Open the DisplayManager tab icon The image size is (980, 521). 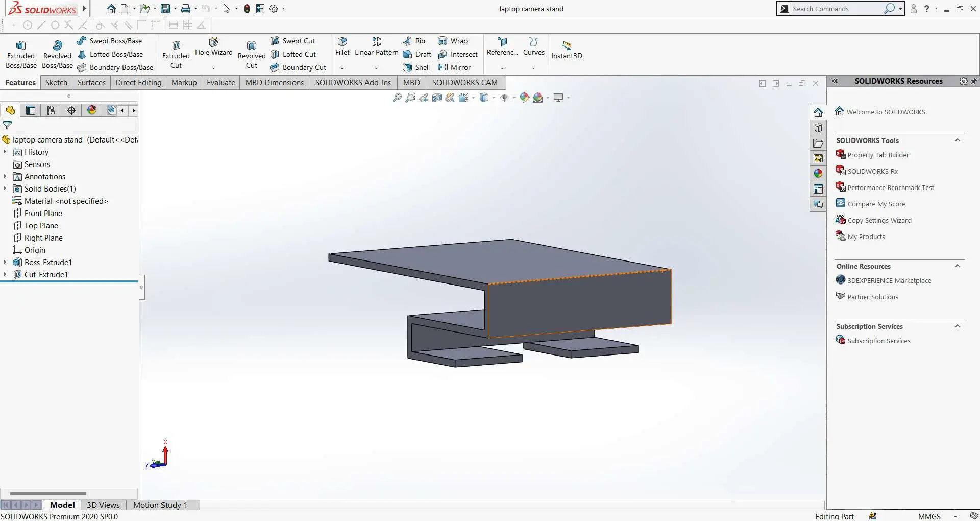click(92, 110)
